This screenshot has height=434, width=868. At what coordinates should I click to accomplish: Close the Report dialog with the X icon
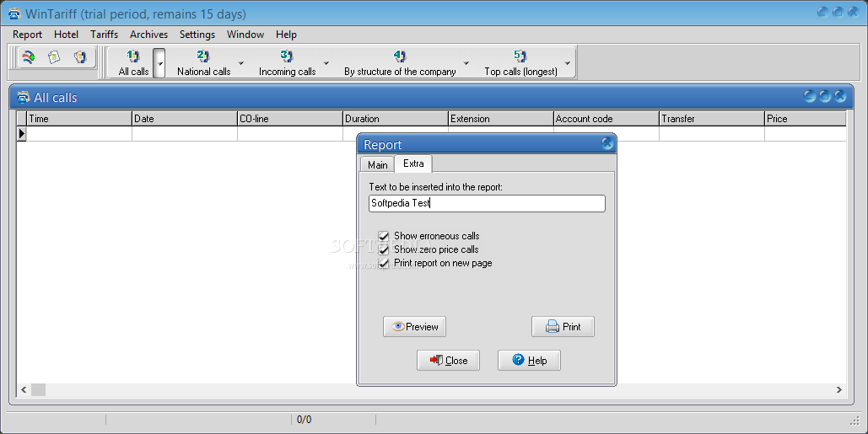607,143
